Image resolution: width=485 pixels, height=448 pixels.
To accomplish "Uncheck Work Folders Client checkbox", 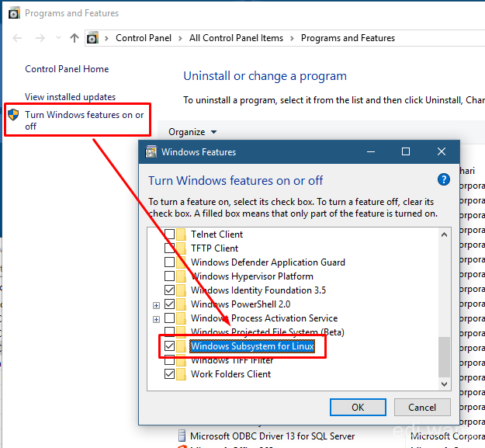I will click(x=169, y=373).
